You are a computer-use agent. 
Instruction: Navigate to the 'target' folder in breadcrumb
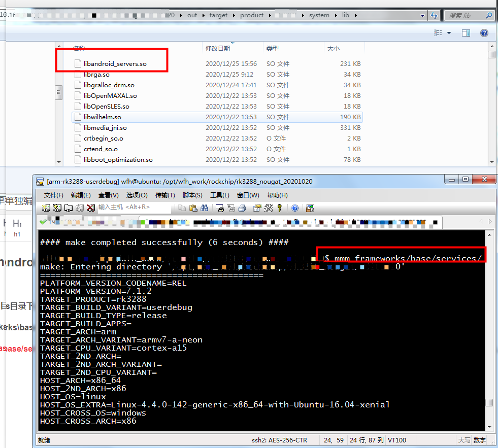218,15
